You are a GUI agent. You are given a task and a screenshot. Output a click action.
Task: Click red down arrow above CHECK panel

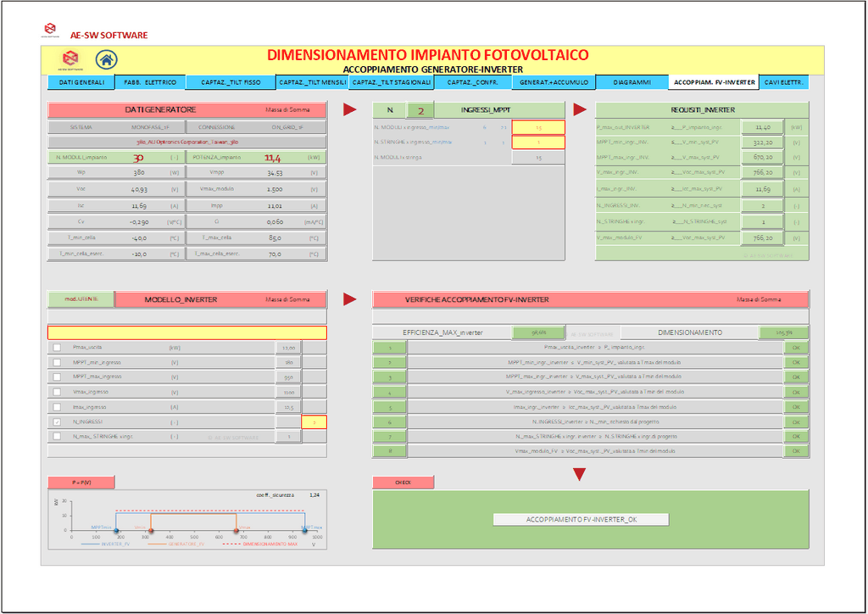click(580, 474)
